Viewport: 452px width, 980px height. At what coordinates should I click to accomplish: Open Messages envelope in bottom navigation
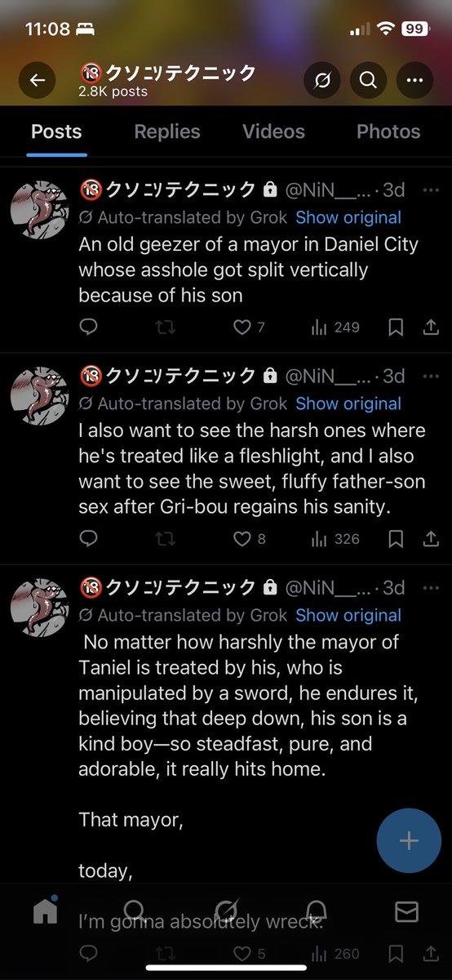406,911
